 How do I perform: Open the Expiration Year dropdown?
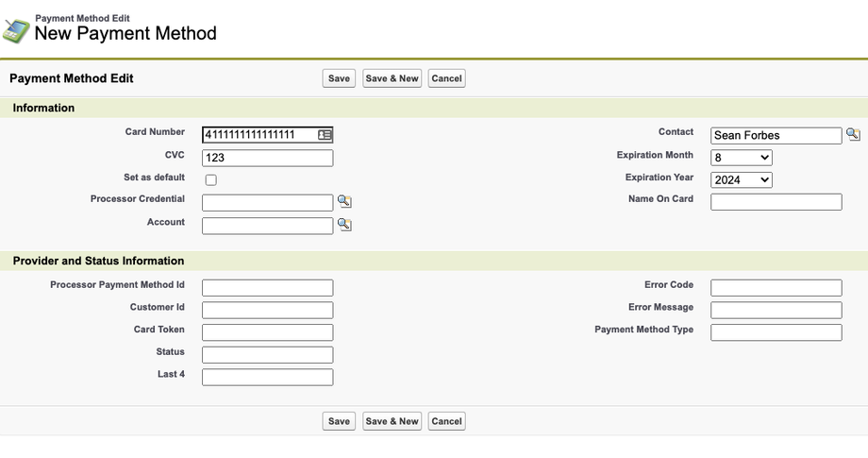pos(742,179)
